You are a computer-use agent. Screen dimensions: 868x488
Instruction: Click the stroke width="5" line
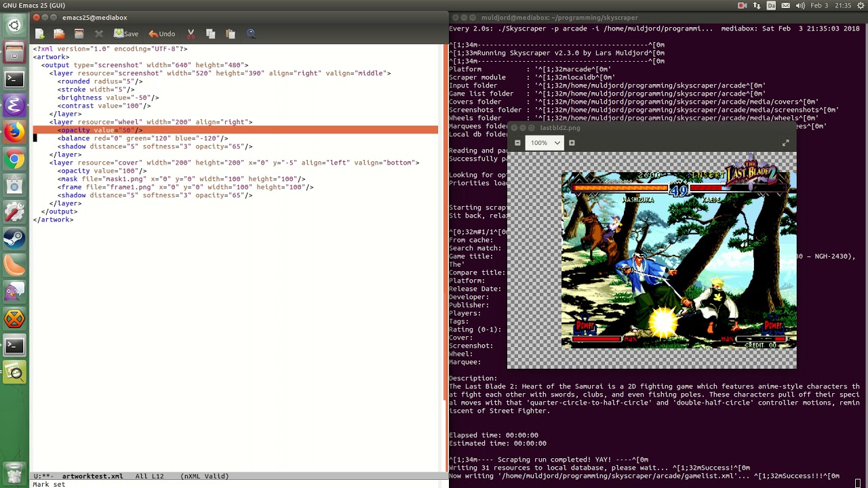[96, 89]
